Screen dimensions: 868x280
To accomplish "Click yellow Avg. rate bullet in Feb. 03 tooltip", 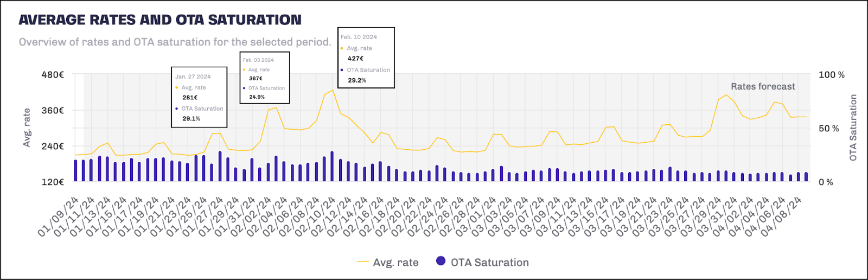I will [244, 69].
